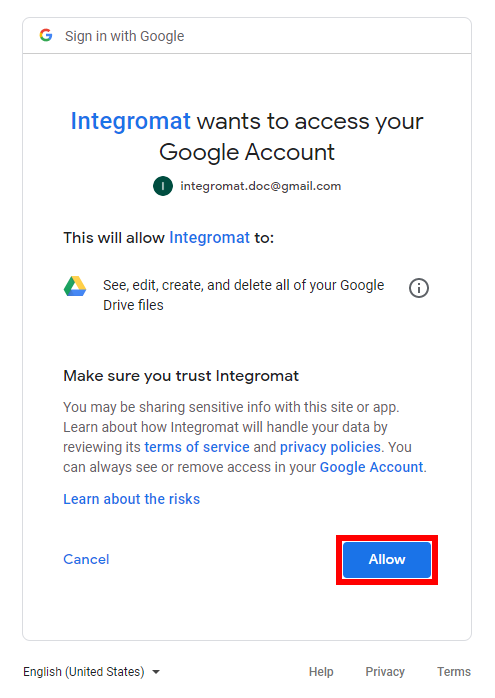This screenshot has height=698, width=495.
Task: Click the Allow button
Action: coord(387,560)
